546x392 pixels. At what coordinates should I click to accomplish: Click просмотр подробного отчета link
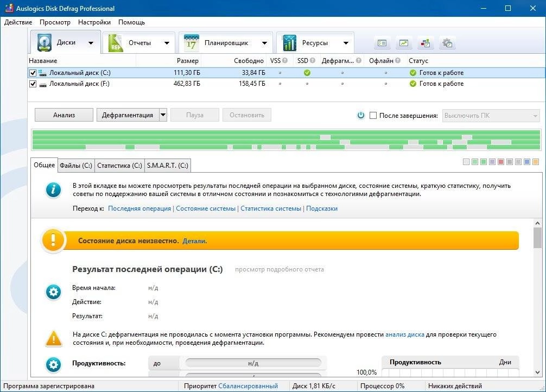280,269
